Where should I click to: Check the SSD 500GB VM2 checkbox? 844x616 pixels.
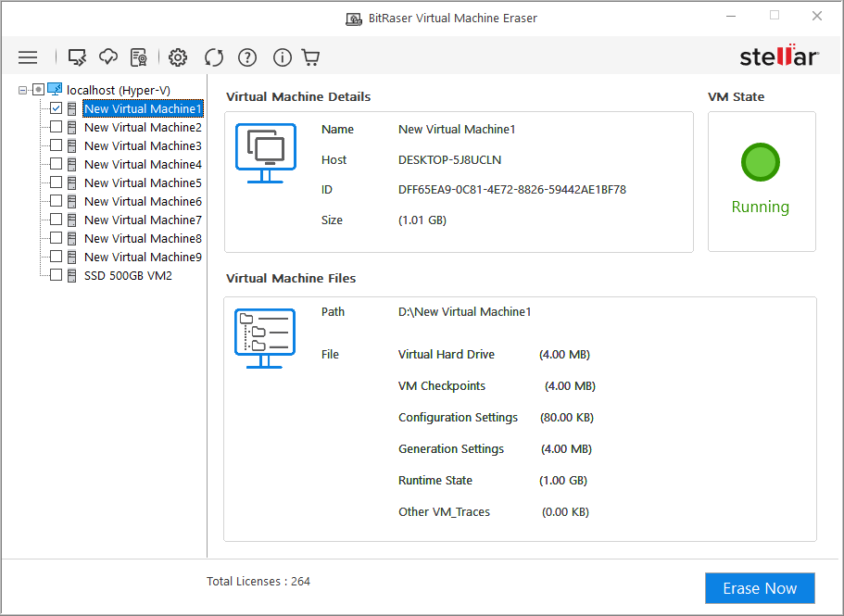point(56,275)
